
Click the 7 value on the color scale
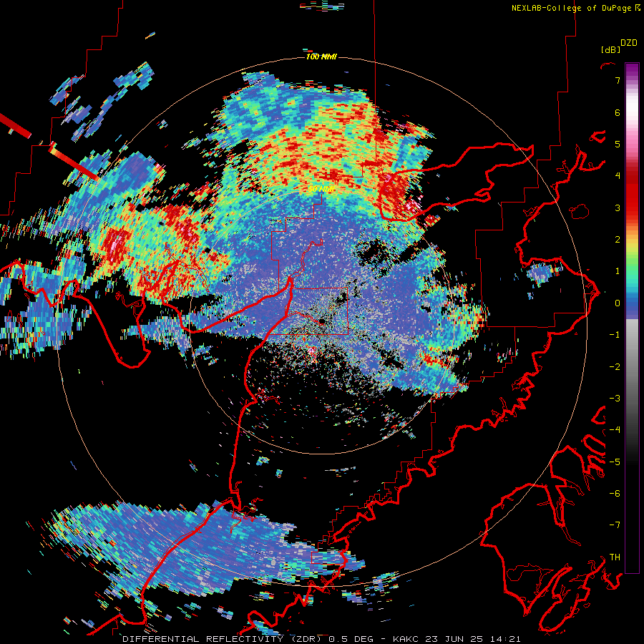point(618,81)
